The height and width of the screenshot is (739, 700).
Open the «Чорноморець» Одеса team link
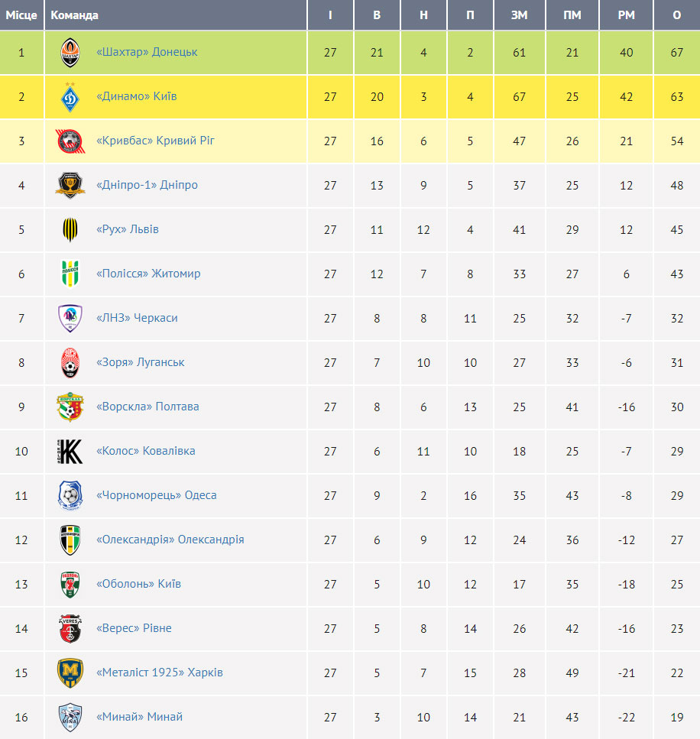[x=157, y=495]
